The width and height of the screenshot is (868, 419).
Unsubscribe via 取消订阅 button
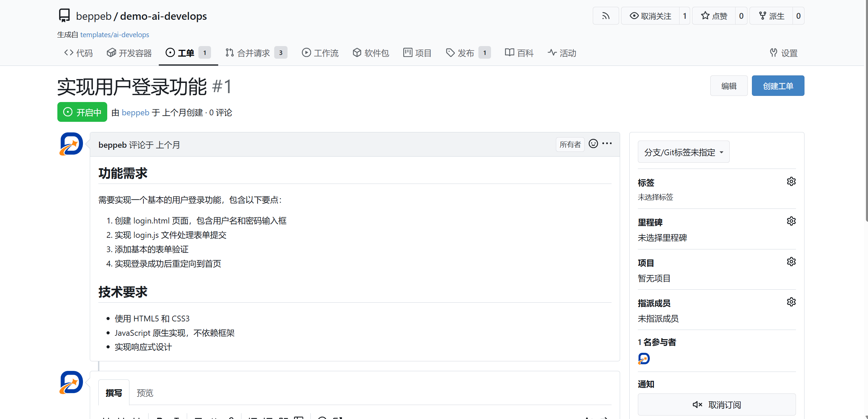[x=716, y=405]
